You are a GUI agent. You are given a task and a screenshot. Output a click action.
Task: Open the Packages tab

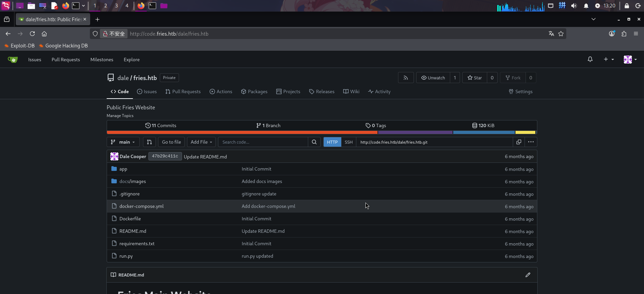pos(254,91)
